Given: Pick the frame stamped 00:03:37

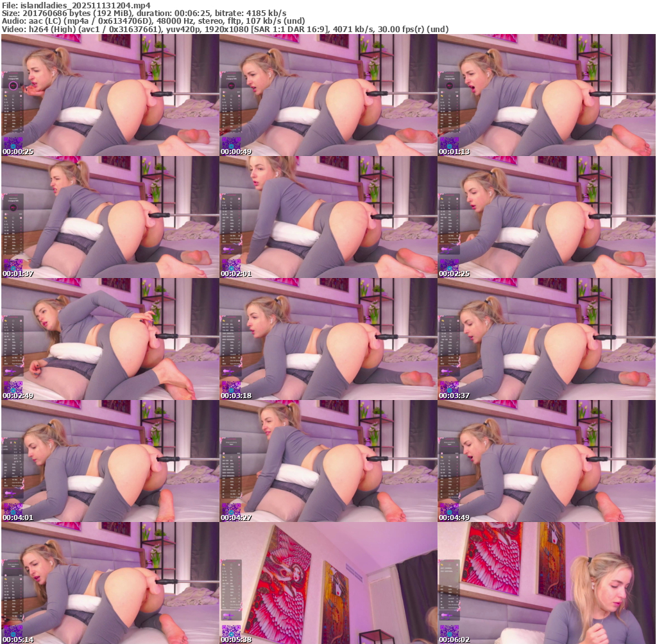Looking at the screenshot, I should (x=547, y=339).
